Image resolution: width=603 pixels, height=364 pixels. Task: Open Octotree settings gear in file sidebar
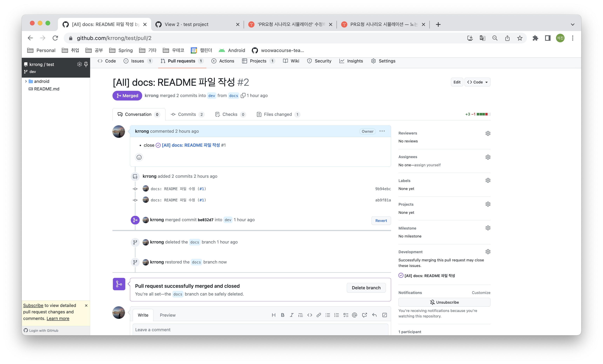coord(79,64)
